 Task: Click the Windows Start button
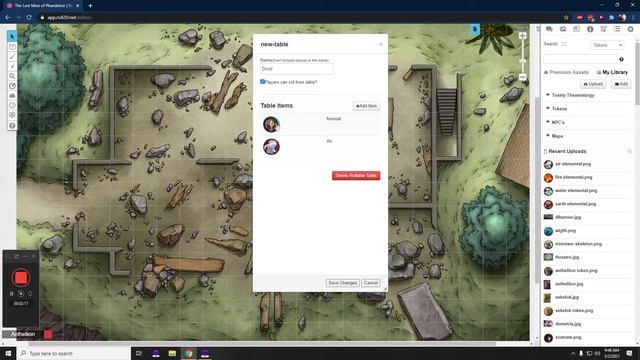(x=8, y=353)
